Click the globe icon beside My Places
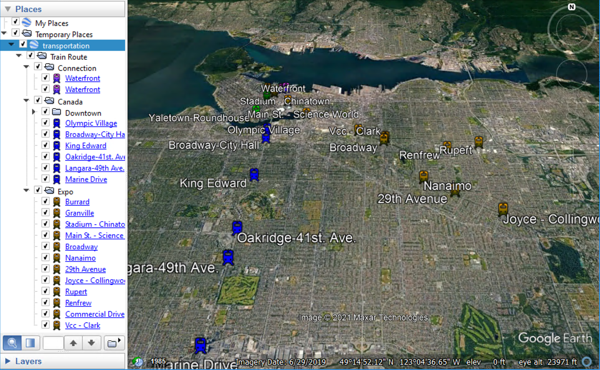Screen dimensions: 600x370 click(x=27, y=23)
